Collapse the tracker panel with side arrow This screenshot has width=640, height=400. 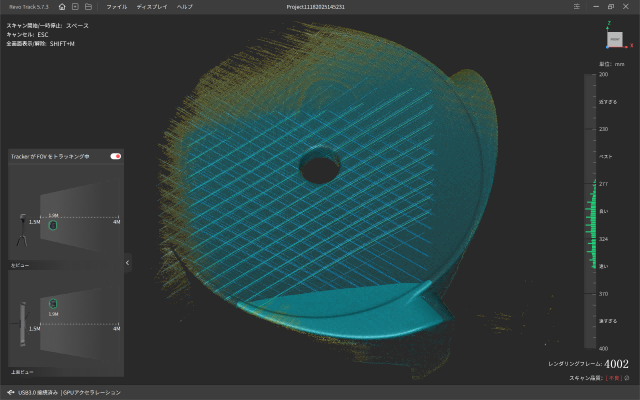pyautogui.click(x=128, y=262)
